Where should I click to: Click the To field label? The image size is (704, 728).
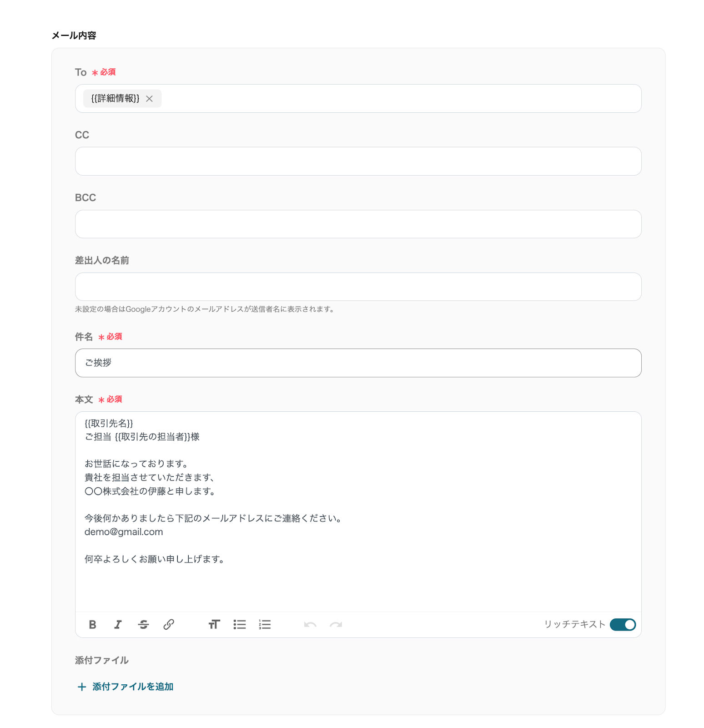coord(80,72)
